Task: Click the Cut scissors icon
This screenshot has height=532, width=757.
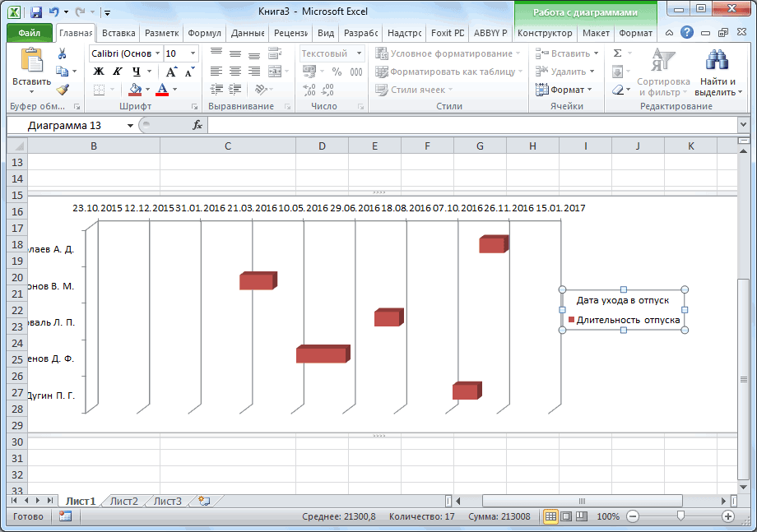Action: pyautogui.click(x=62, y=53)
